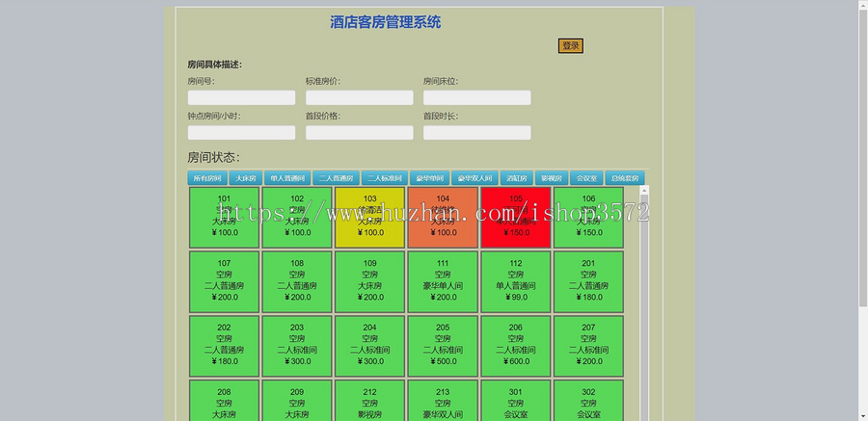868x421 pixels.
Task: Pick room 111 豪华单人间 card
Action: click(443, 281)
